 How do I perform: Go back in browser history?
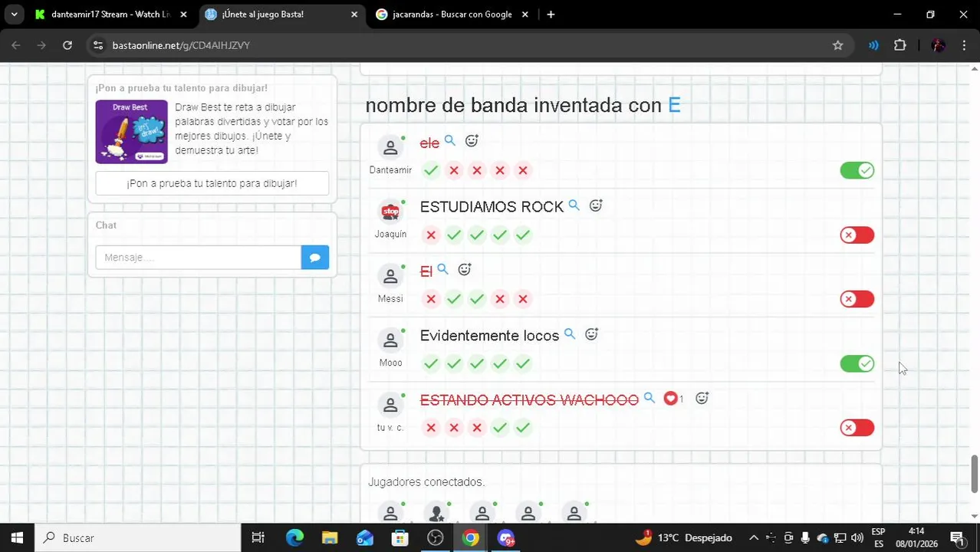[x=16, y=45]
